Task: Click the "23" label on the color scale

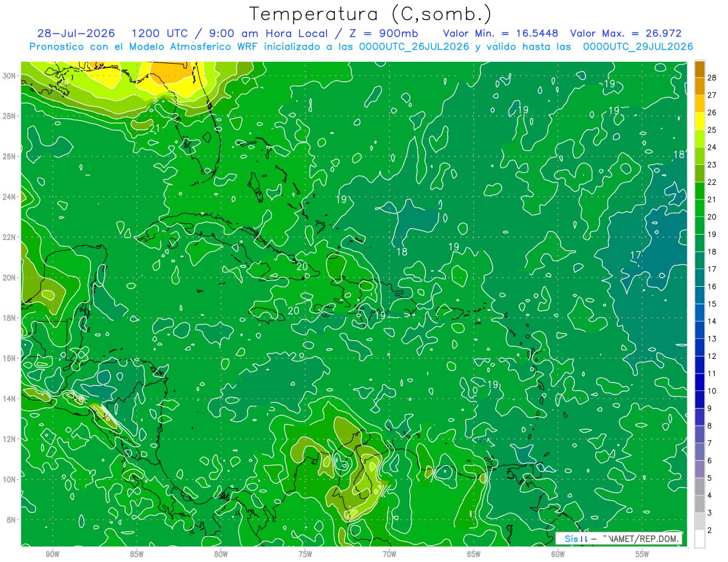Action: coord(712,164)
